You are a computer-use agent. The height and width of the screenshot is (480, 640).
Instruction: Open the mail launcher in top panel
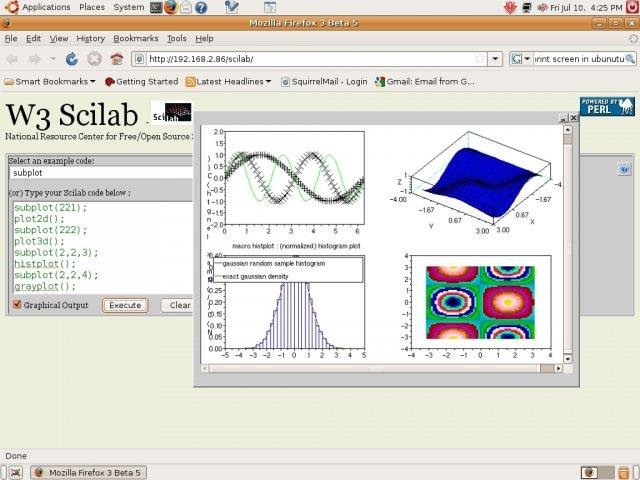186,7
